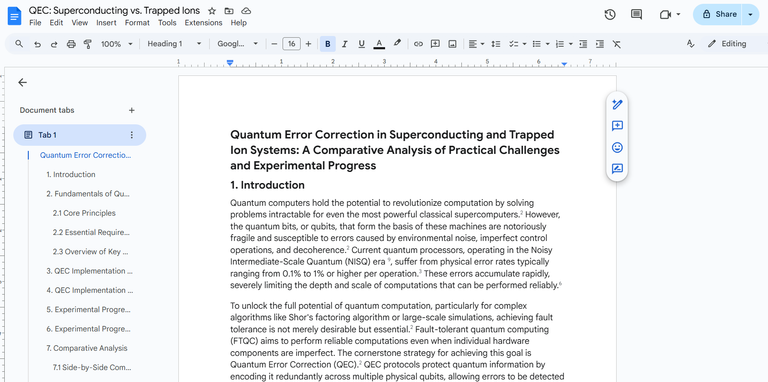Open the Insert menu
The image size is (768, 382).
106,23
